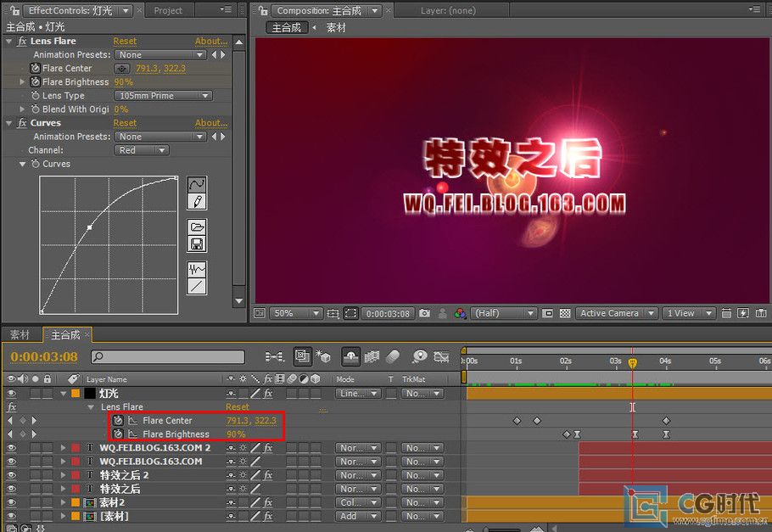Image resolution: width=772 pixels, height=532 pixels.
Task: Toggle live update icon in timeline toolbar
Action: 302,356
